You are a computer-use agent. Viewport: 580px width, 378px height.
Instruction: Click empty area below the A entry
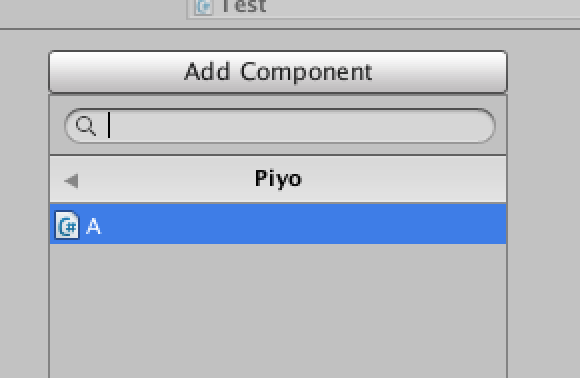click(278, 311)
